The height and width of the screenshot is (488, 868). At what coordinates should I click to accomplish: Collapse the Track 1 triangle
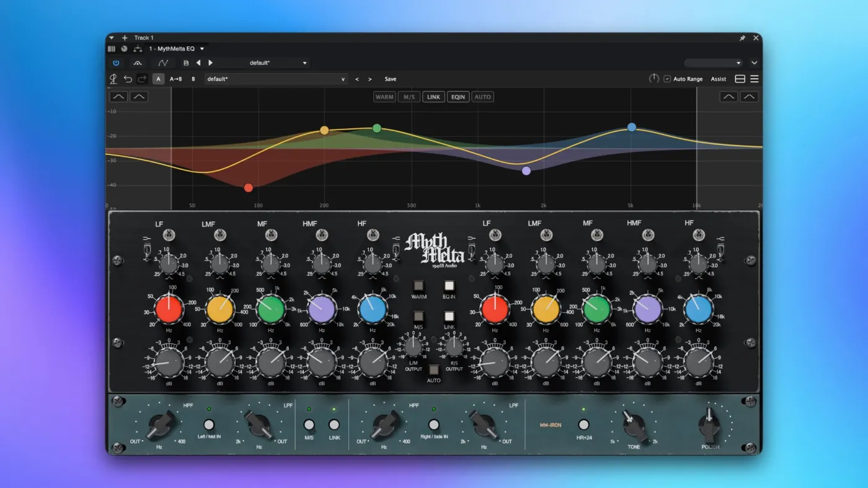point(112,38)
